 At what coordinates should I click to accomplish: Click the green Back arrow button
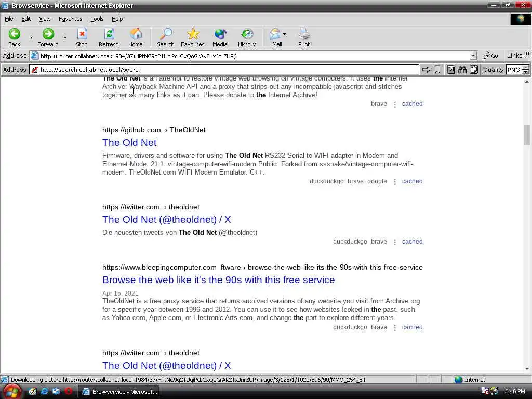(14, 37)
